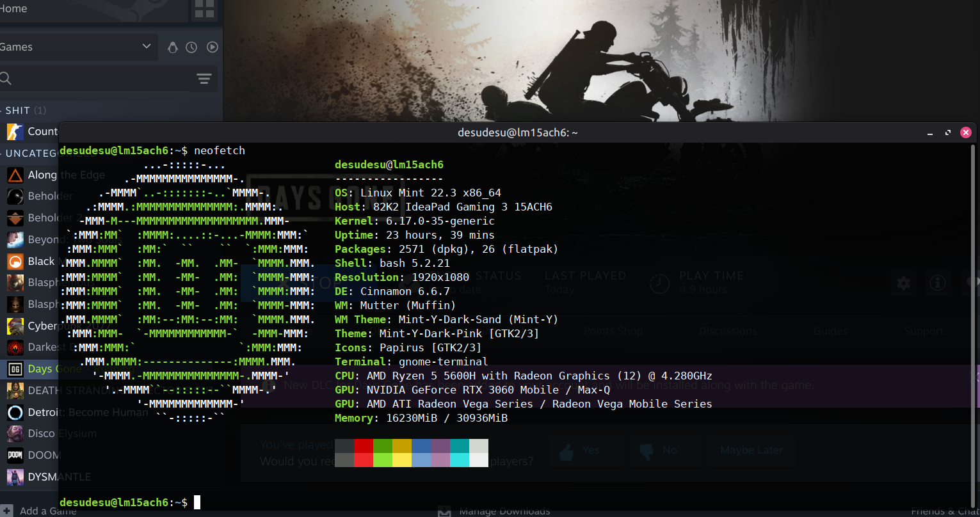Select the DOOM game icon
The image size is (980, 517).
tap(15, 456)
